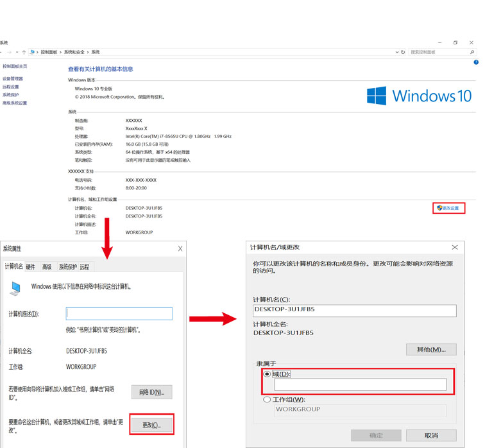Click into the 计算机描述 text field
This screenshot has height=448, width=485.
pos(119,314)
